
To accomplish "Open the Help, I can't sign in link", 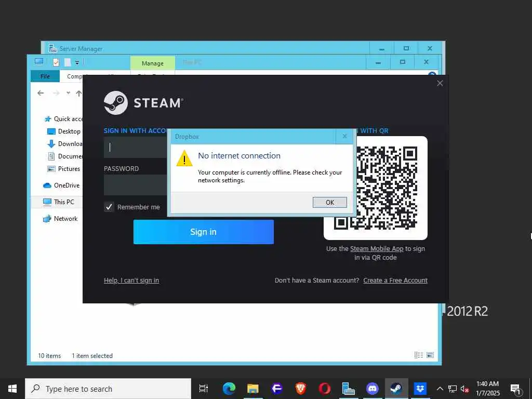I will [x=131, y=280].
